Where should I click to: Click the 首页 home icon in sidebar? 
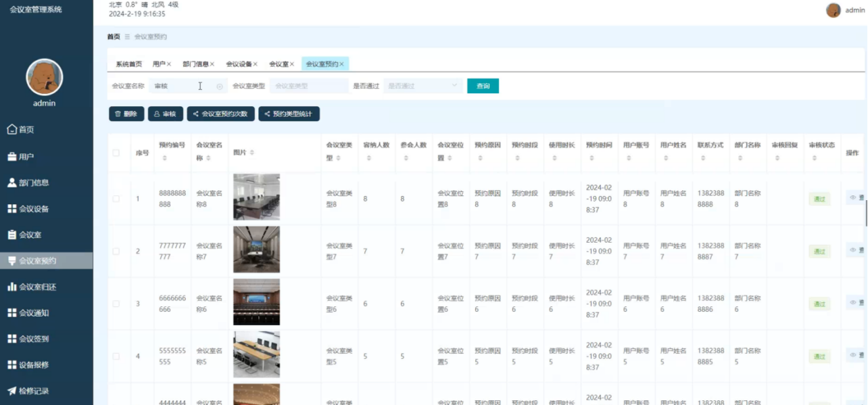click(x=11, y=129)
